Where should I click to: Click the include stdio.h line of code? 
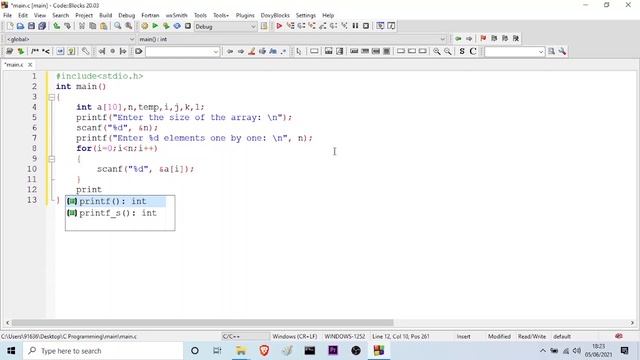[100, 76]
